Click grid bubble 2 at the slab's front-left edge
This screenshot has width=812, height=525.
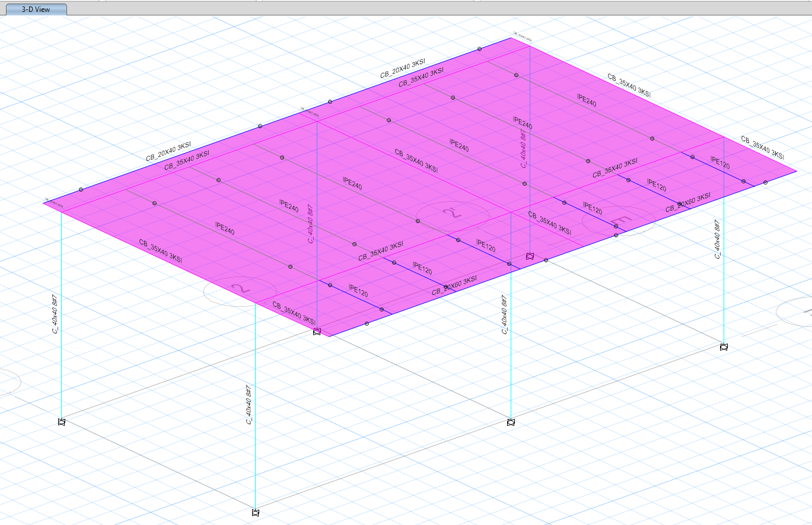point(240,290)
